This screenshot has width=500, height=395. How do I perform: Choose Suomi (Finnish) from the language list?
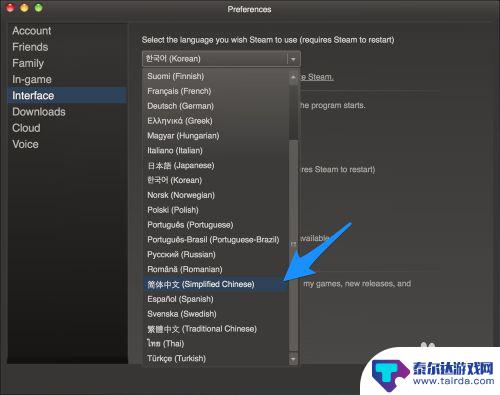(216, 76)
